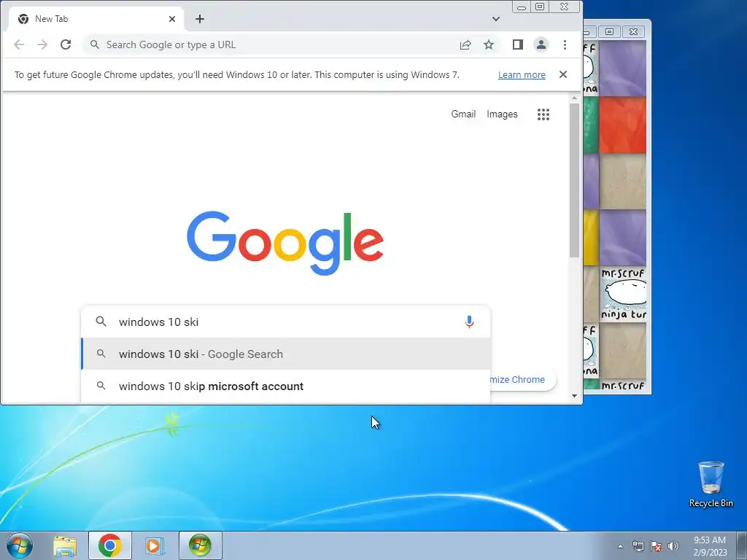
Task: Open the Images link
Action: coord(502,114)
